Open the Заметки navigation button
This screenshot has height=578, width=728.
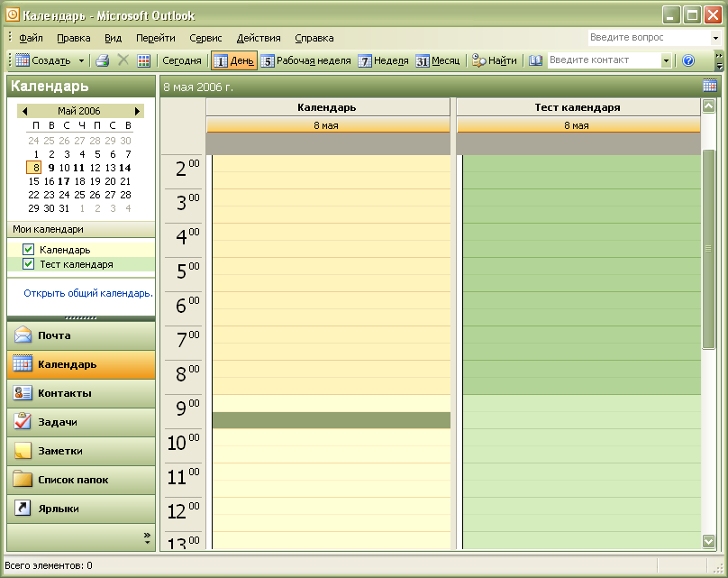pos(81,451)
